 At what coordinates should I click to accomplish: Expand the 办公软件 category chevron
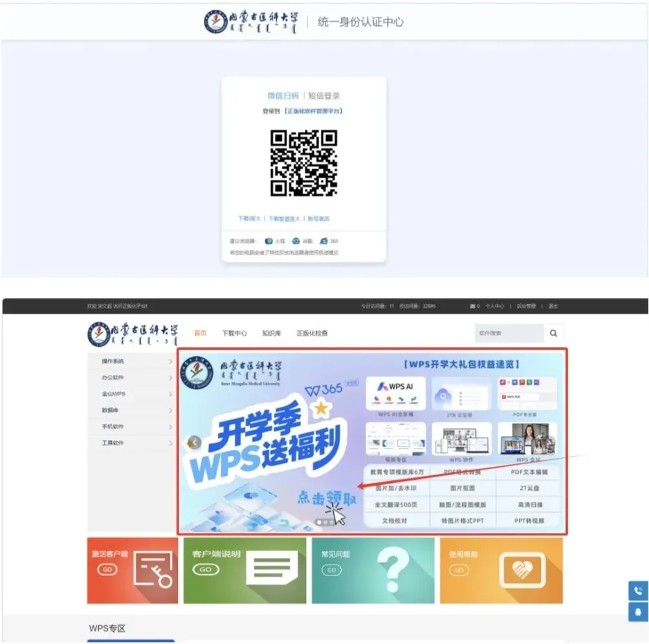tap(170, 378)
